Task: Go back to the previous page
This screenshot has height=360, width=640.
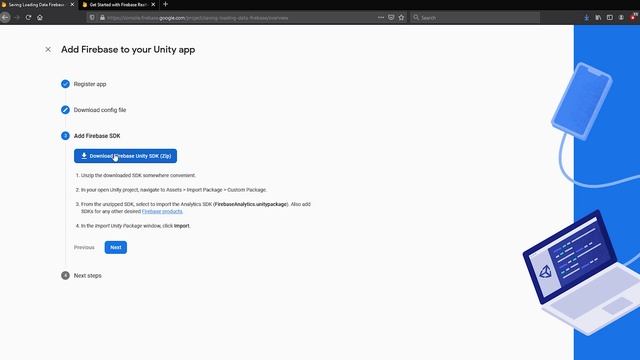Action: (5, 18)
